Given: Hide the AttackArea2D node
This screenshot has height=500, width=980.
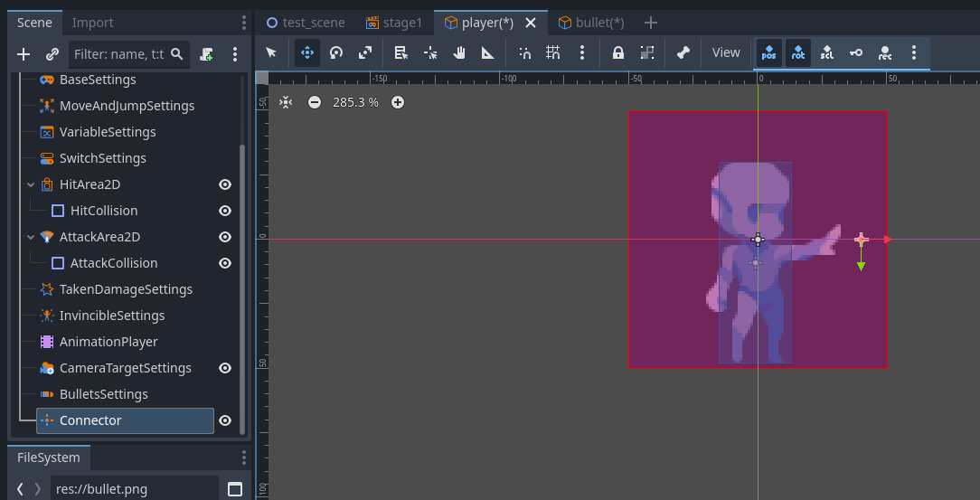Looking at the screenshot, I should tap(225, 237).
